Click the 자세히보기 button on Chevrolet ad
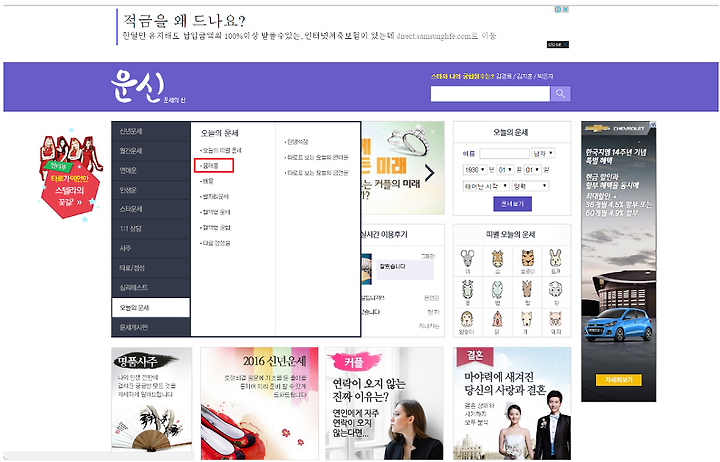Viewport: 720px width, 462px height. coord(619,380)
